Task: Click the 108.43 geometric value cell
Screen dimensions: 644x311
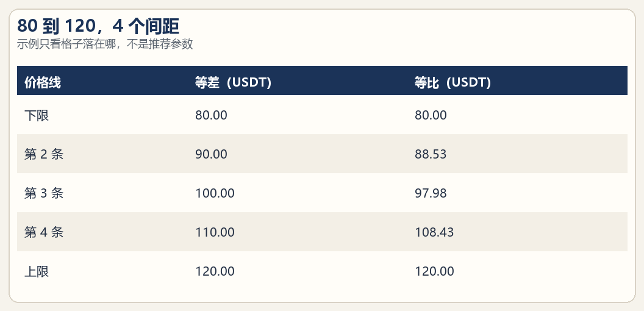Action: 434,232
